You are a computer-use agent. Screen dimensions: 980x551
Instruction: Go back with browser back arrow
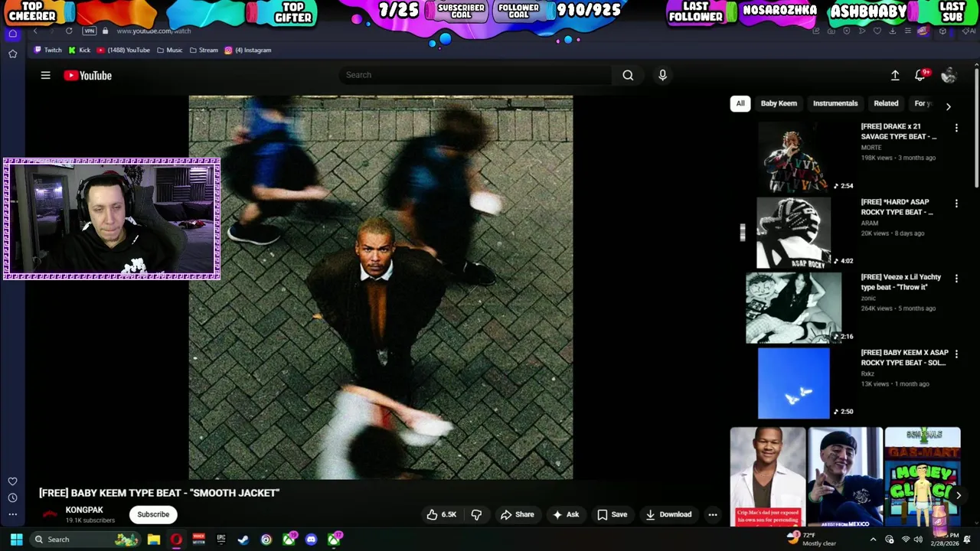(35, 31)
